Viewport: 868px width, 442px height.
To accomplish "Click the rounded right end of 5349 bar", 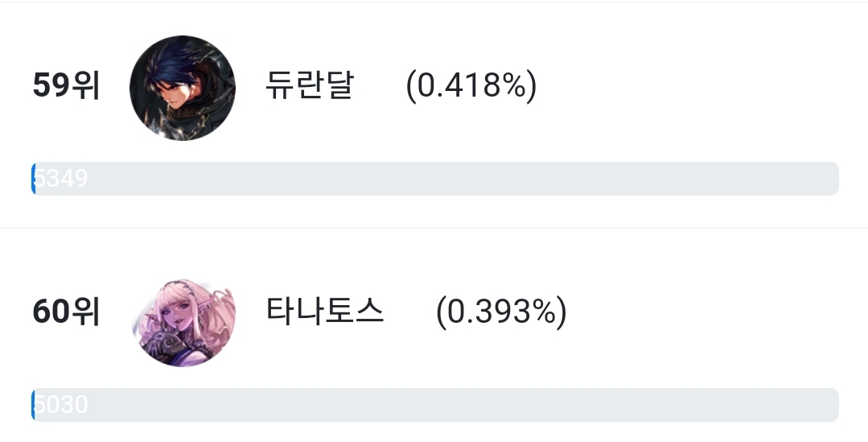I will tap(833, 179).
